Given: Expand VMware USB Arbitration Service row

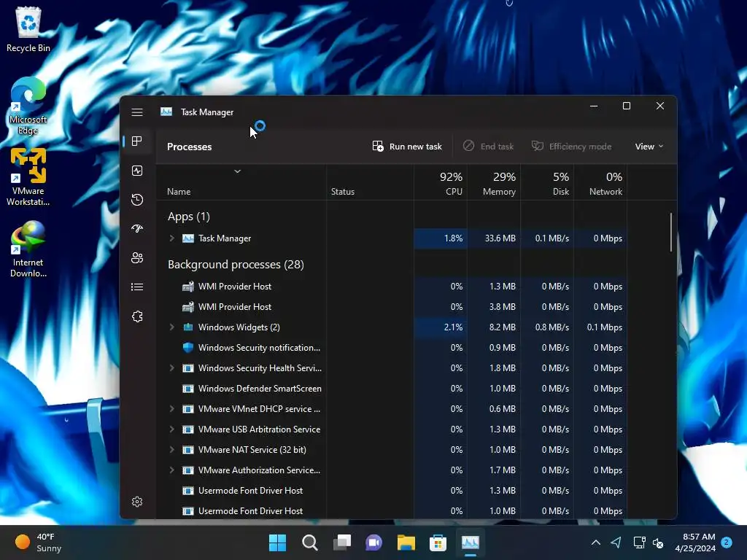Looking at the screenshot, I should (x=171, y=429).
